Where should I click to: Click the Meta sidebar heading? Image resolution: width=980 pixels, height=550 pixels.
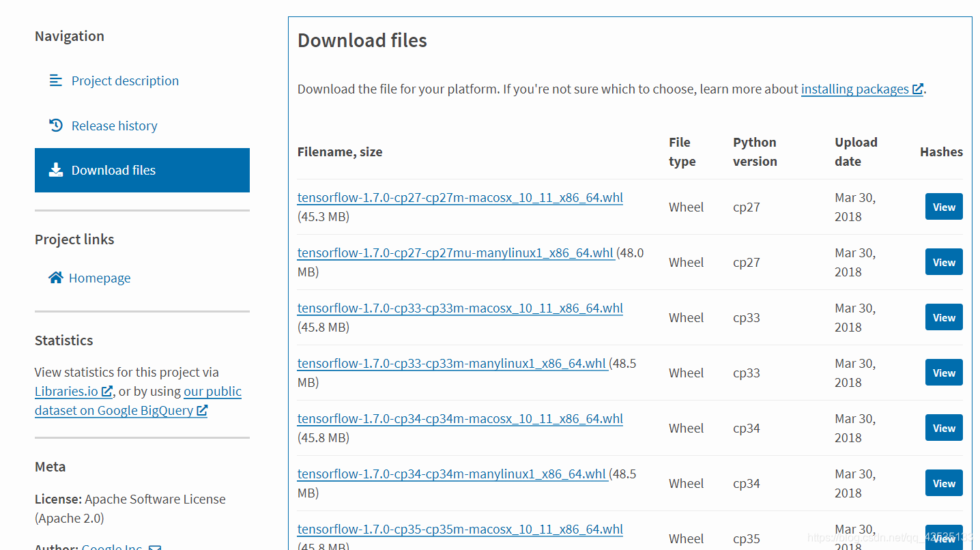tap(51, 467)
